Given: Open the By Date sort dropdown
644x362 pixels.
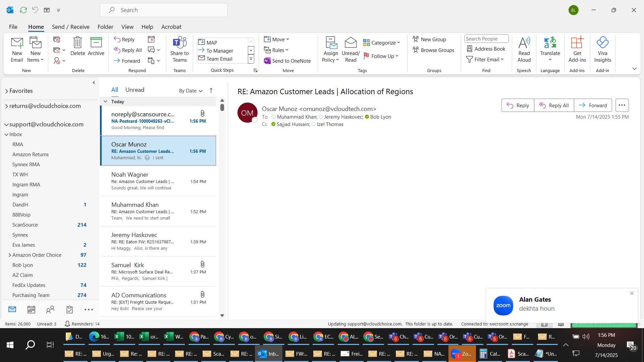Looking at the screenshot, I should pos(191,90).
